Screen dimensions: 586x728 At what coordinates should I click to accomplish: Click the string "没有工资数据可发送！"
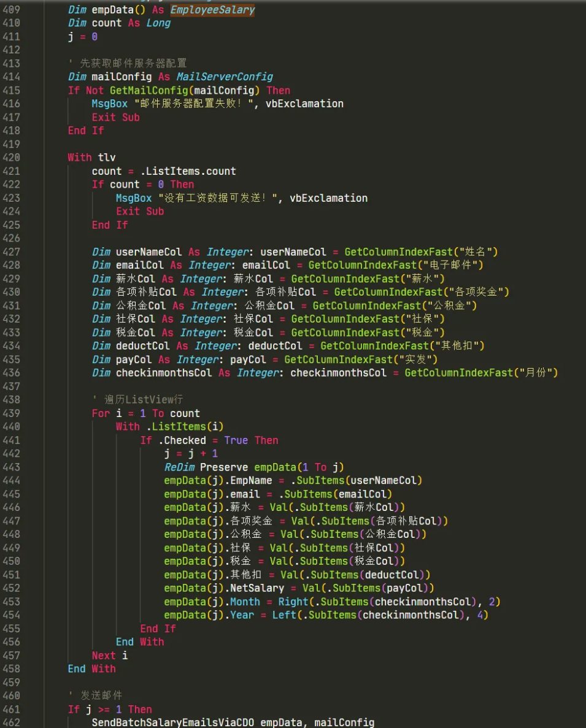(x=218, y=197)
